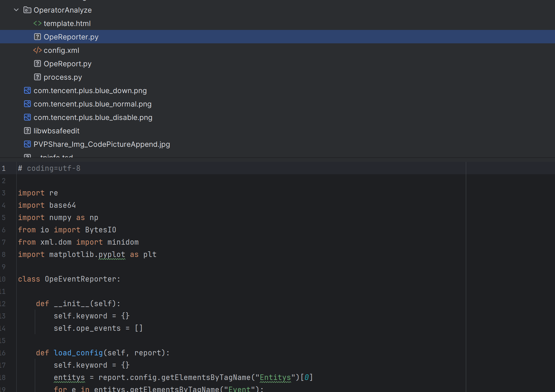Click the OpeEventReporter class name

(x=81, y=279)
